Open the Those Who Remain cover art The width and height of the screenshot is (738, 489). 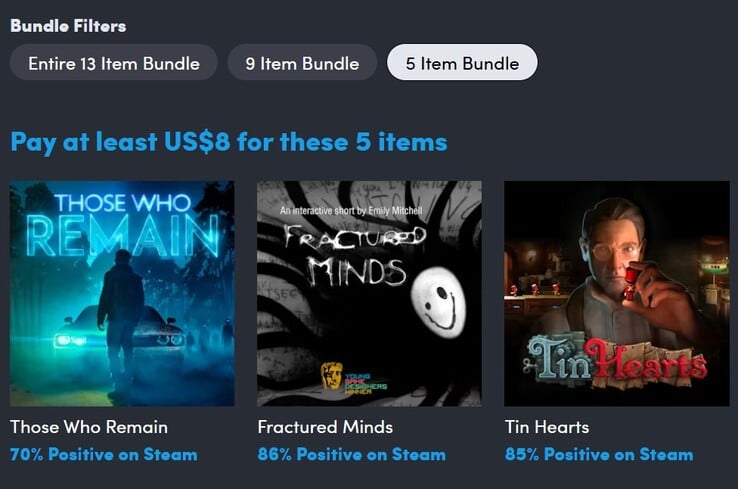click(x=122, y=294)
